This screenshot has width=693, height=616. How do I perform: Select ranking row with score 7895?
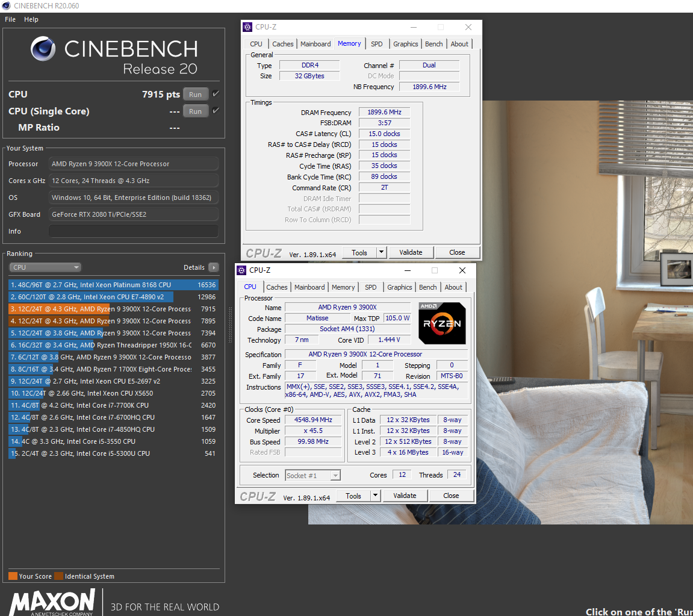point(113,321)
